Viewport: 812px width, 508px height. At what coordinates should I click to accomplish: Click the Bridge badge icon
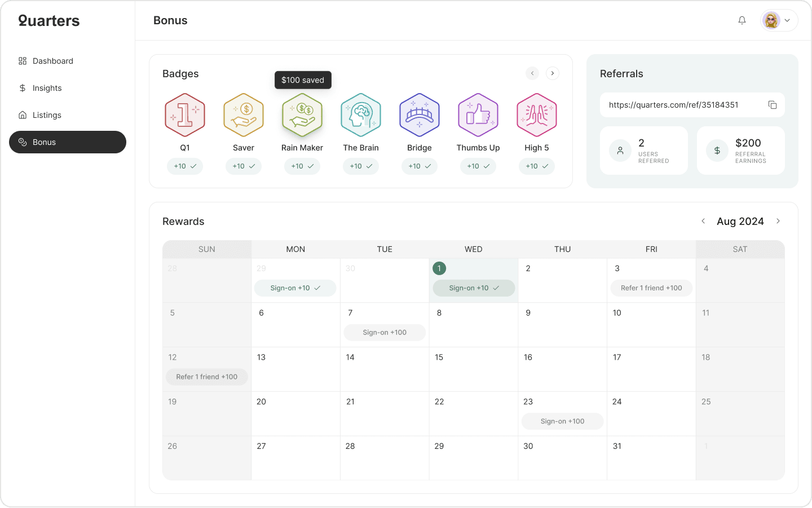[x=420, y=114]
